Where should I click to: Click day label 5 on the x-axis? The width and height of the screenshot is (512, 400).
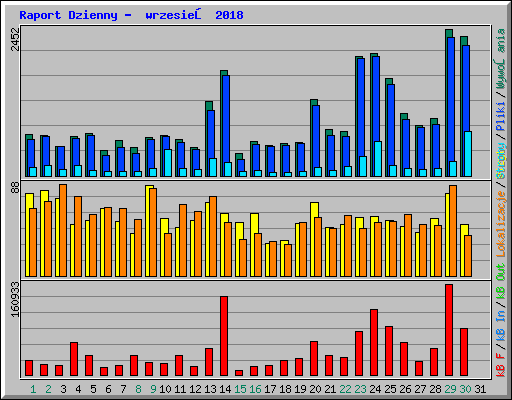[93, 389]
